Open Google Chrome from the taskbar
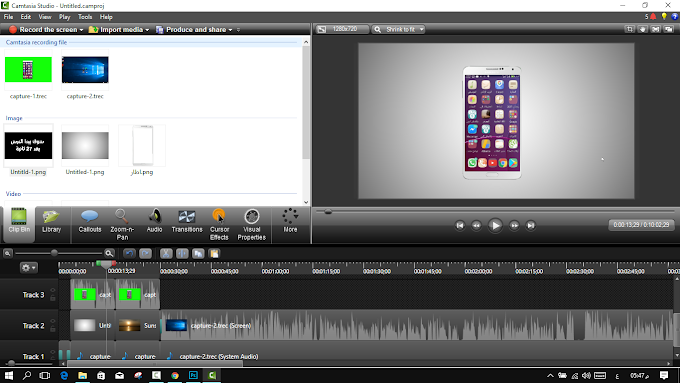680x383 pixels. pos(175,376)
